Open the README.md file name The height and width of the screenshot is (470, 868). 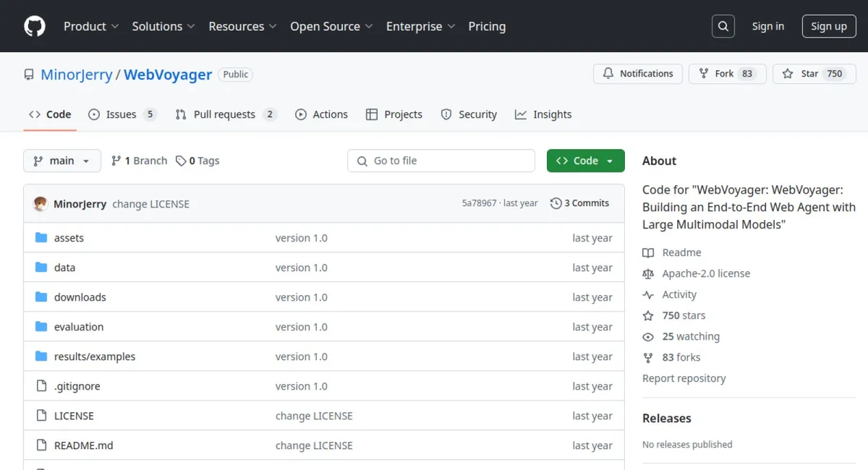coord(84,445)
